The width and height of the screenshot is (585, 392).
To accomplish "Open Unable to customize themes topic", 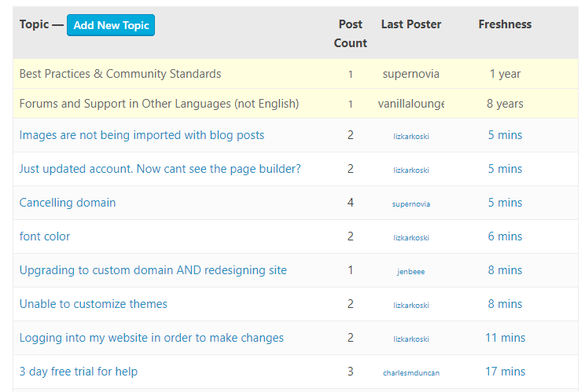I will pos(94,304).
